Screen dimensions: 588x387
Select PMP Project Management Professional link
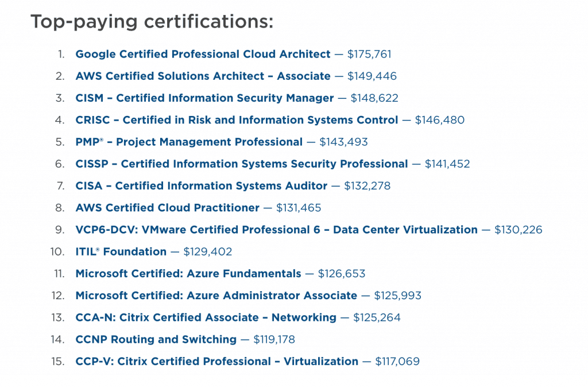189,142
